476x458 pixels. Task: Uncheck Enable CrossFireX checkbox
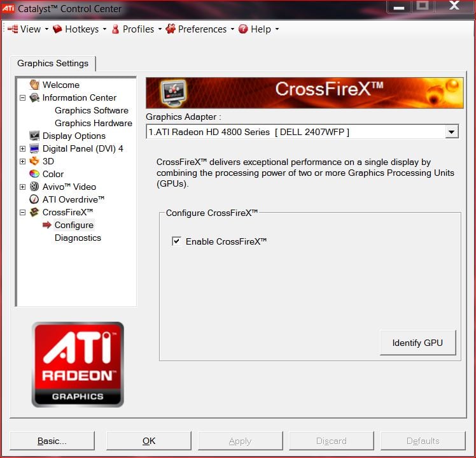click(176, 241)
